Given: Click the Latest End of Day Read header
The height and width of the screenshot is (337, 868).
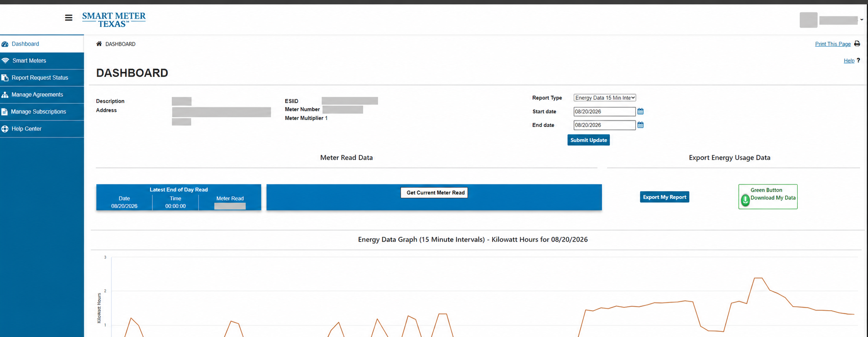Looking at the screenshot, I should pos(179,189).
